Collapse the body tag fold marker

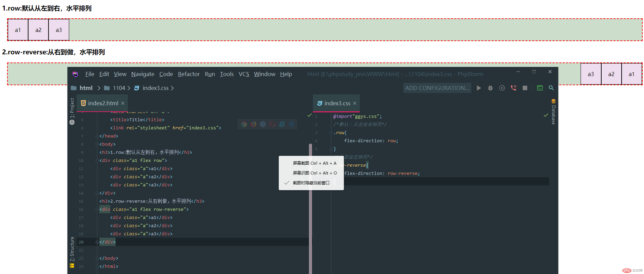pyautogui.click(x=97, y=144)
